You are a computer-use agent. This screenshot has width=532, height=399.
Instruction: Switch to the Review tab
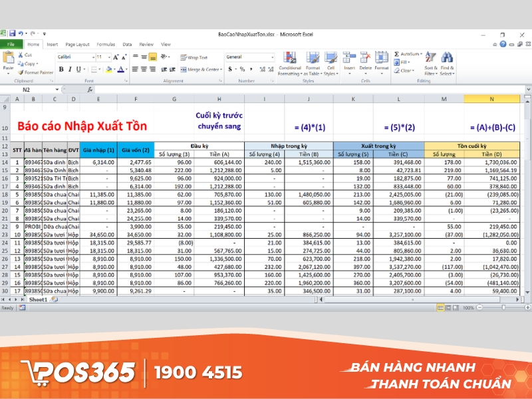[x=146, y=45]
